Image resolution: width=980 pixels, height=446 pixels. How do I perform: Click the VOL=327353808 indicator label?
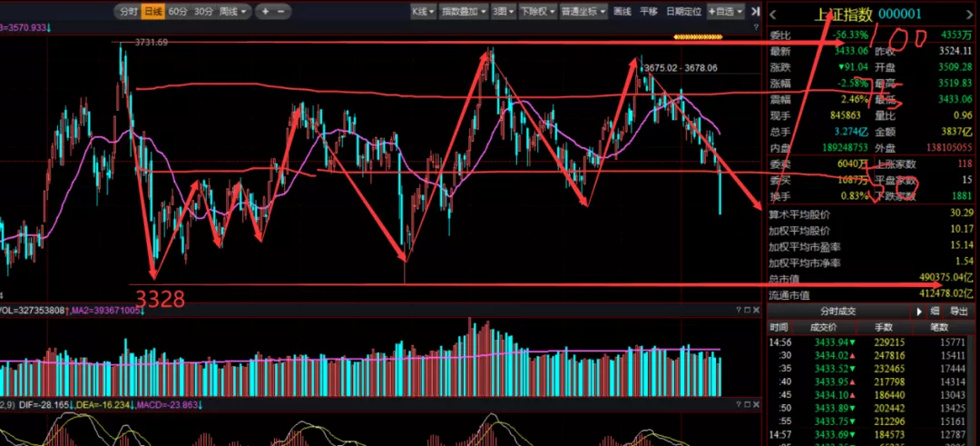31,311
